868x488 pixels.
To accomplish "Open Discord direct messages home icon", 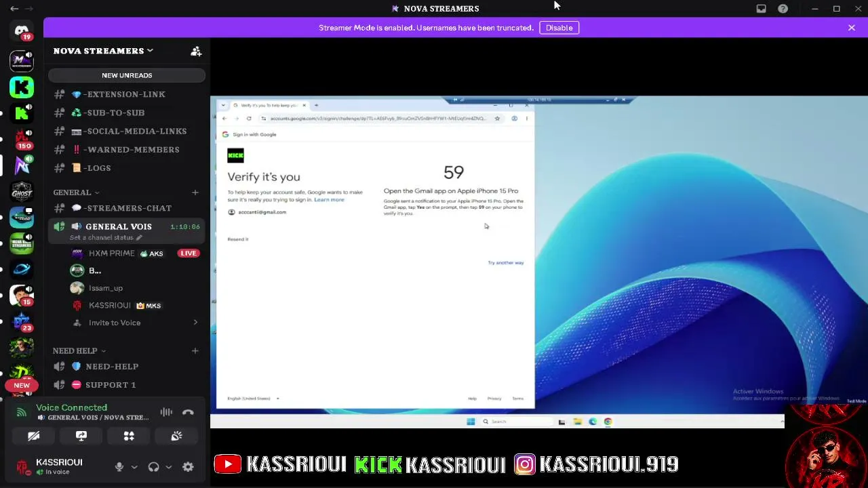I will [22, 30].
